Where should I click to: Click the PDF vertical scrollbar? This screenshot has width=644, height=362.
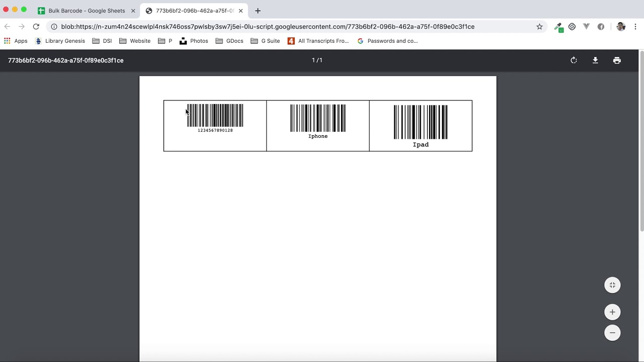(x=641, y=141)
